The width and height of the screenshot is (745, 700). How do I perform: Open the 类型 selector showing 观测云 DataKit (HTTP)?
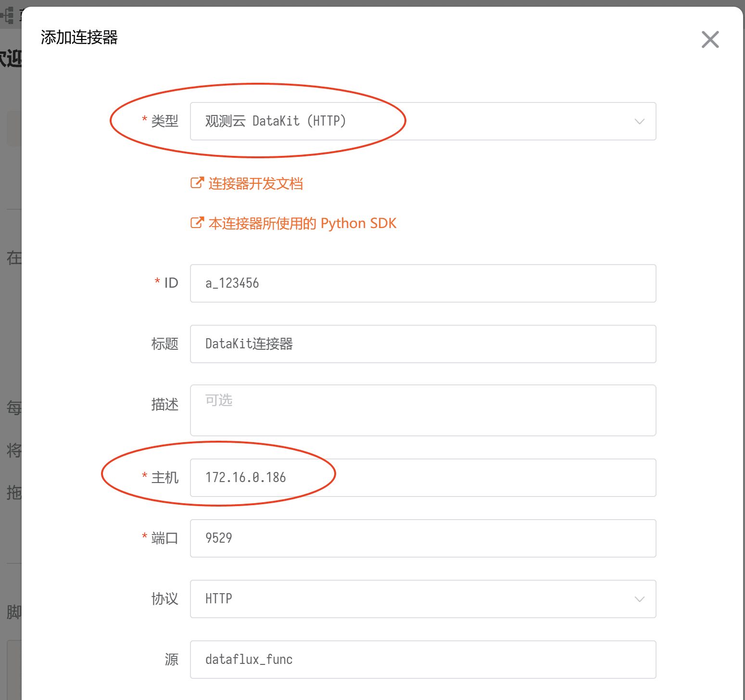[414, 121]
